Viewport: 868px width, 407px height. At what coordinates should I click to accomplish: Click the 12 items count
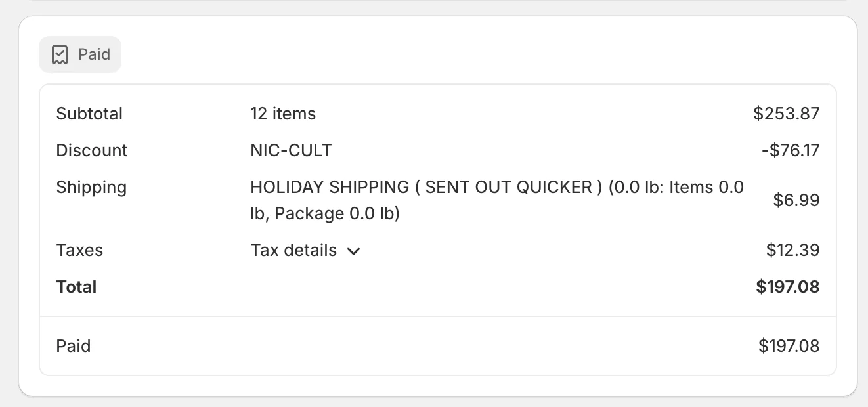283,114
